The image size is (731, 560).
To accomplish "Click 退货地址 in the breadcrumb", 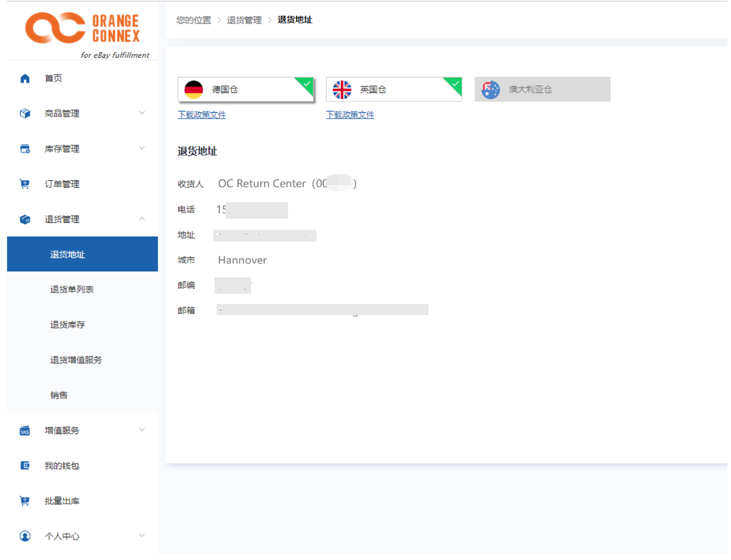I will tap(295, 19).
